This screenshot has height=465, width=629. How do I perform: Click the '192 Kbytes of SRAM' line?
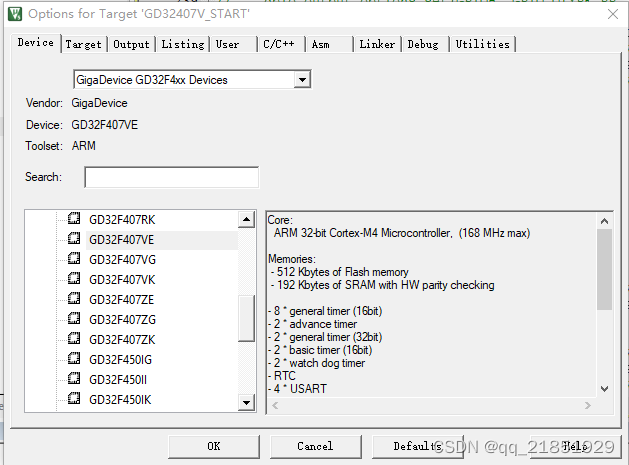click(382, 285)
